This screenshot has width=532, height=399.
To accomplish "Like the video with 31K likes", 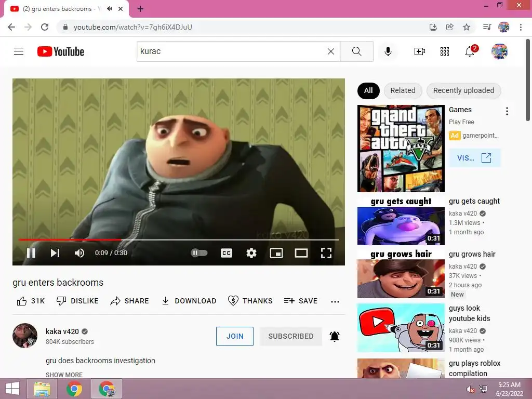I will point(31,301).
